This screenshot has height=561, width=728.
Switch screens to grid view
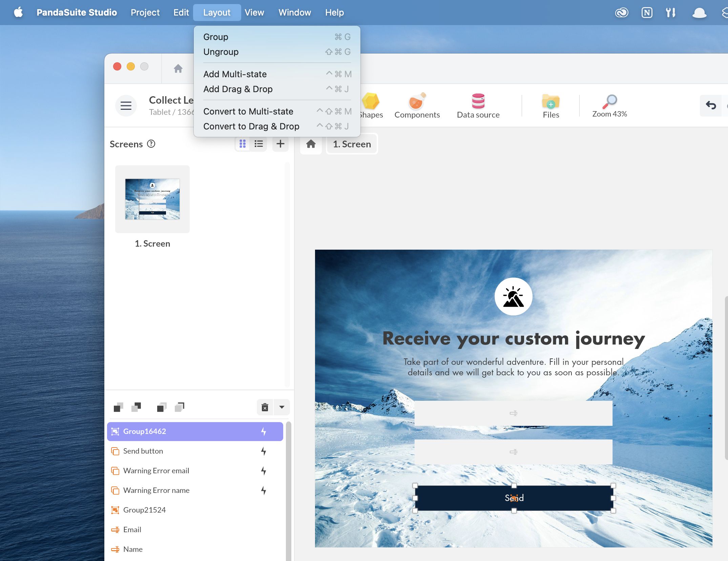tap(243, 144)
